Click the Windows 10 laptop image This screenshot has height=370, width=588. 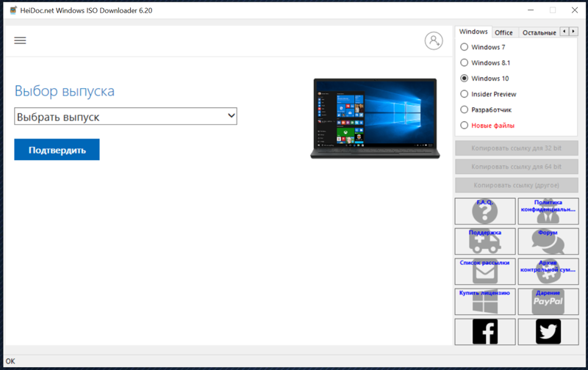coord(375,118)
